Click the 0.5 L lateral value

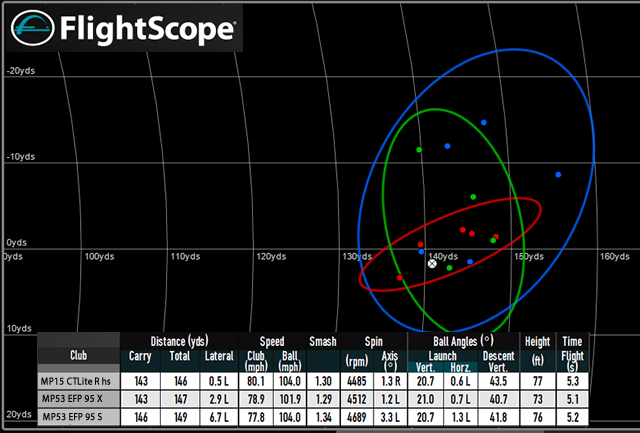218,381
